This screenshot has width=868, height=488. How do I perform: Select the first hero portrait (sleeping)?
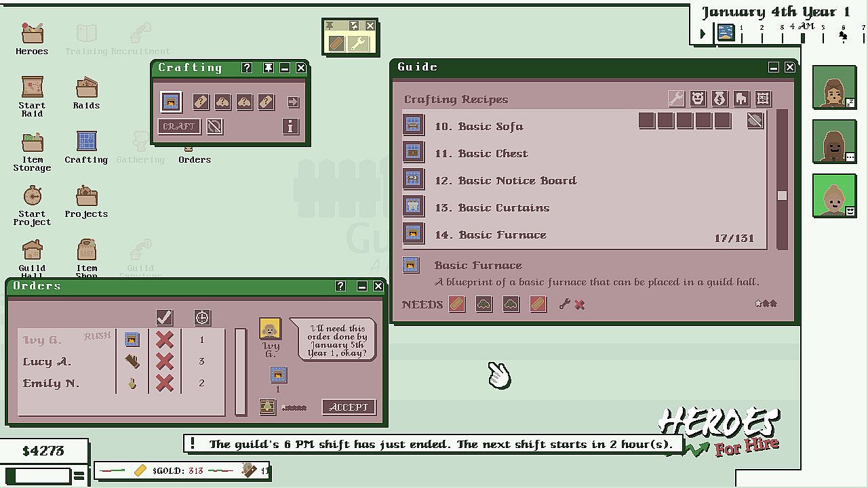click(x=834, y=87)
